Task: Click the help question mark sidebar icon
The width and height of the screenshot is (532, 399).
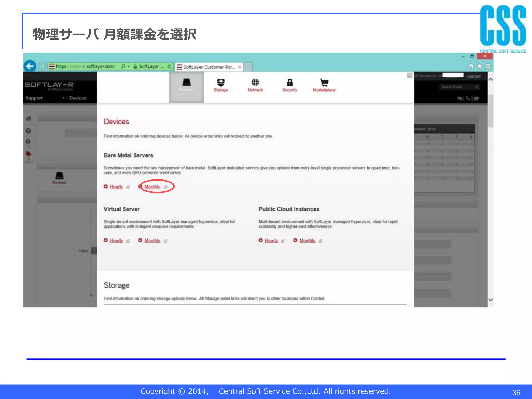Action: [29, 131]
